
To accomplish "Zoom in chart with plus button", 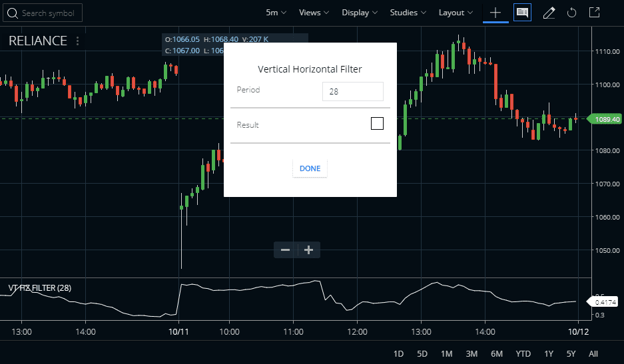I will pos(308,250).
